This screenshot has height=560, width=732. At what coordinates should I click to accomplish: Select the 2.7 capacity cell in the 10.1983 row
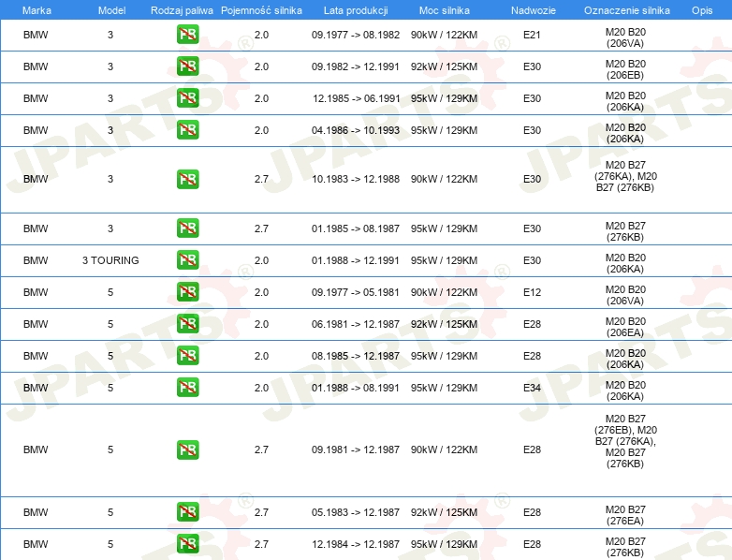(x=261, y=179)
